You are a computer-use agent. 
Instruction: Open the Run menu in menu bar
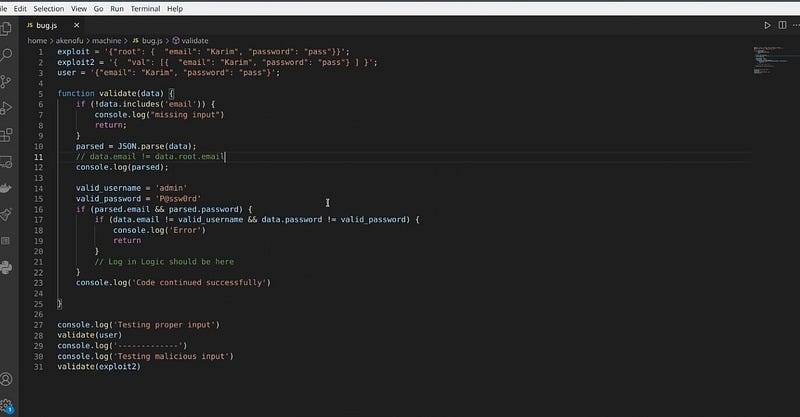(x=117, y=8)
